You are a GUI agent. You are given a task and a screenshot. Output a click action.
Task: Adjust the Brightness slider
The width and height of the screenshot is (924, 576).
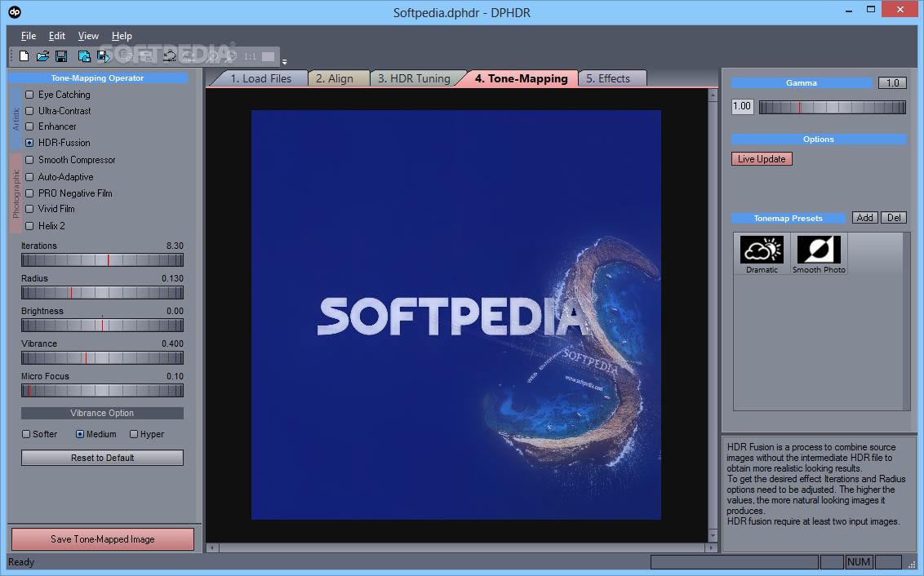click(x=103, y=325)
